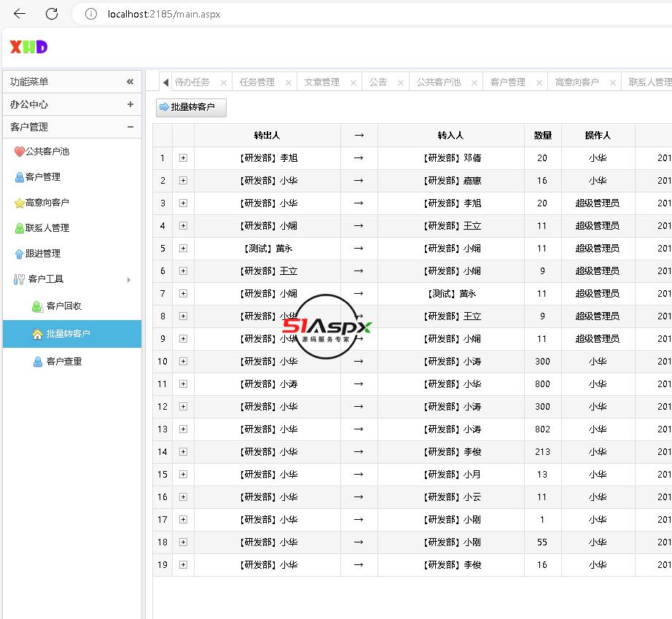Collapse the 客户管理 menu section
The image size is (672, 619).
click(130, 127)
